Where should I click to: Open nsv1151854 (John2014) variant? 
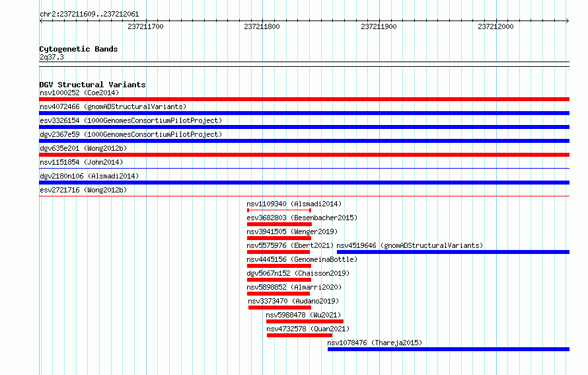[81, 162]
